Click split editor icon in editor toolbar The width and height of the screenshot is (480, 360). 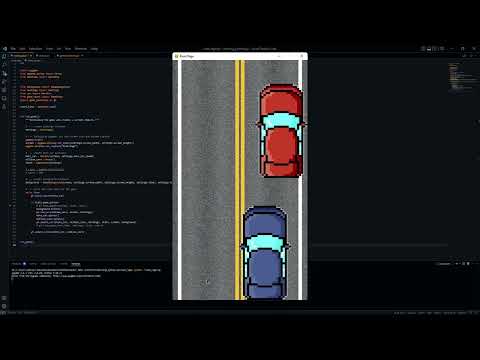point(471,56)
